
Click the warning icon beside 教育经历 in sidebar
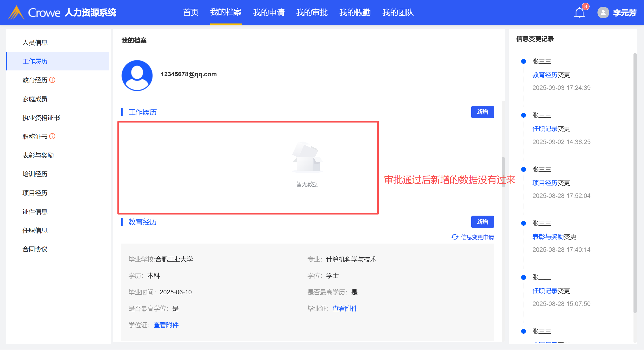pyautogui.click(x=52, y=80)
